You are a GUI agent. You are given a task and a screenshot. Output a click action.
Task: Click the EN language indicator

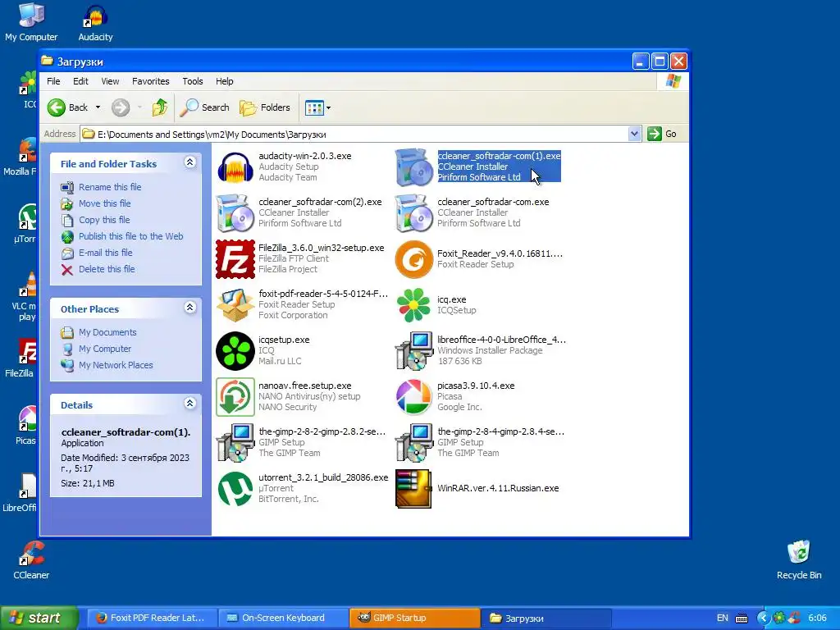pos(722,618)
